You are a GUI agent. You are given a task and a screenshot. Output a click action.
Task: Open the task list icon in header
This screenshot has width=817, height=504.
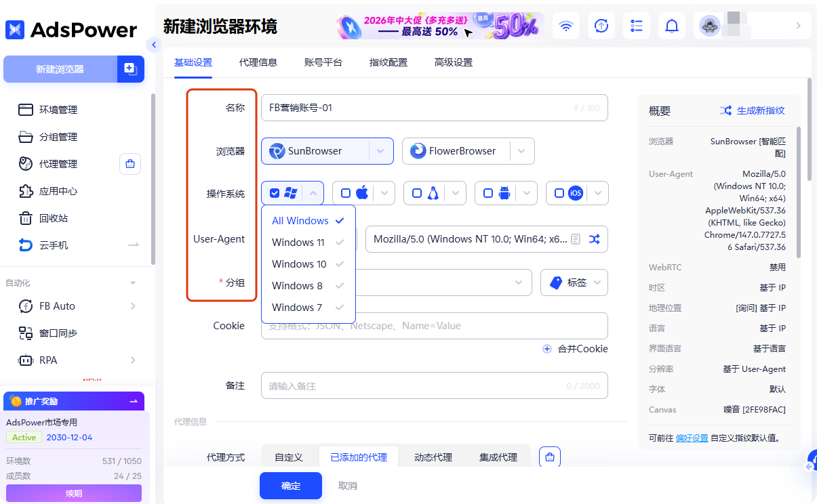636,26
